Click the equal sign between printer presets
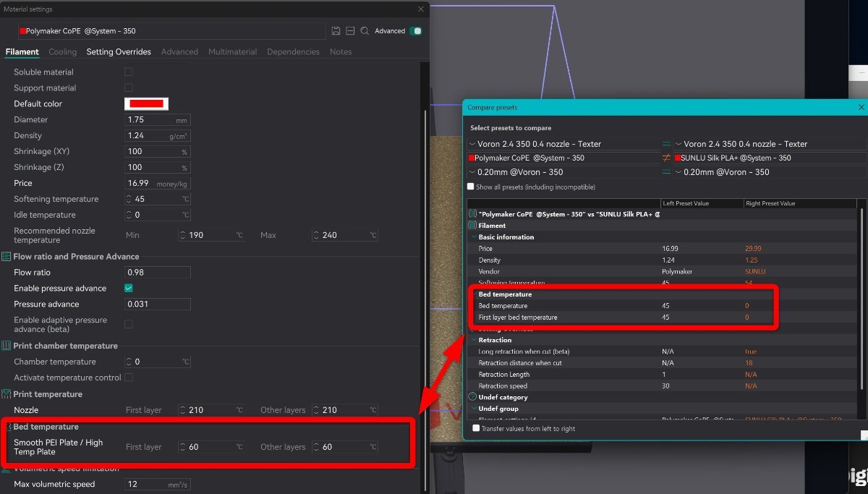This screenshot has width=868, height=494. pyautogui.click(x=666, y=144)
